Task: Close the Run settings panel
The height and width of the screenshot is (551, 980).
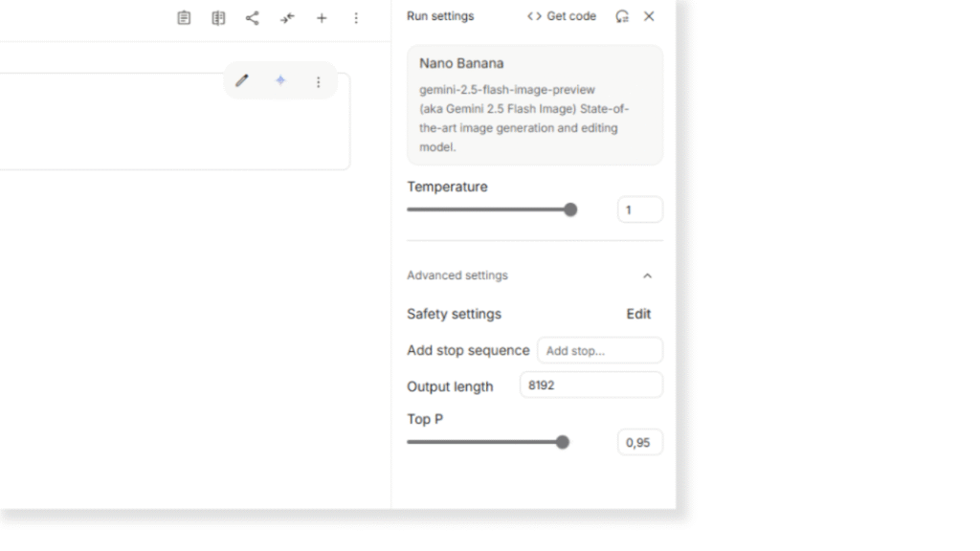Action: coord(649,16)
